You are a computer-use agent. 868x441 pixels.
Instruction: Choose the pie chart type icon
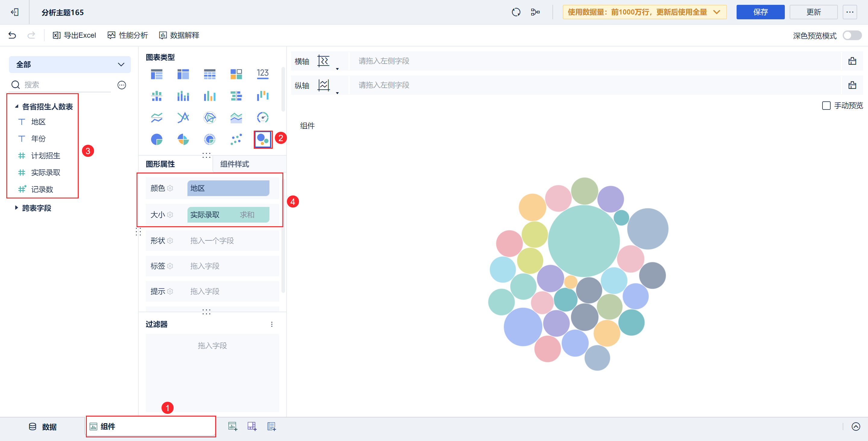click(x=157, y=139)
